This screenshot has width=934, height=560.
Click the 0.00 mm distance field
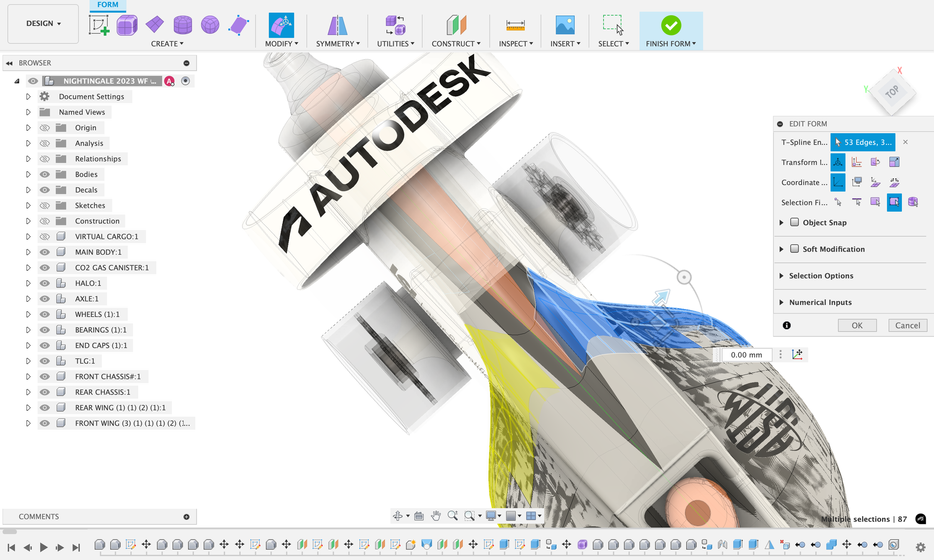click(x=746, y=355)
